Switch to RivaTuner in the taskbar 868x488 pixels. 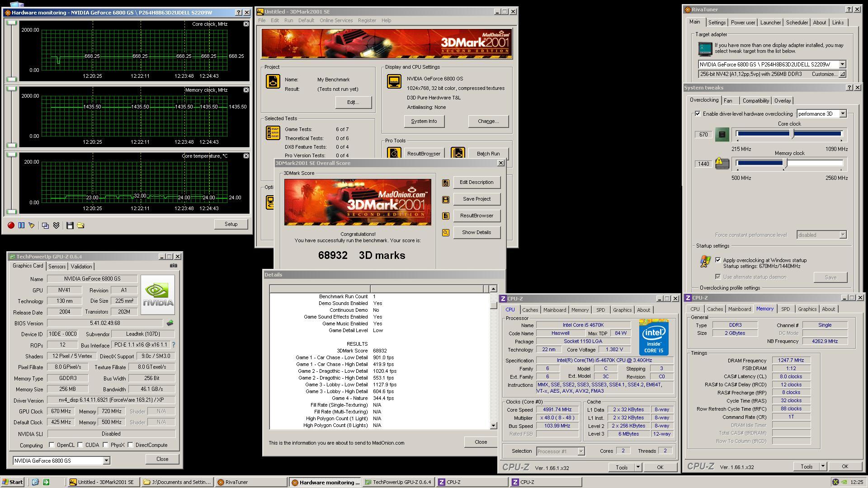pyautogui.click(x=251, y=482)
